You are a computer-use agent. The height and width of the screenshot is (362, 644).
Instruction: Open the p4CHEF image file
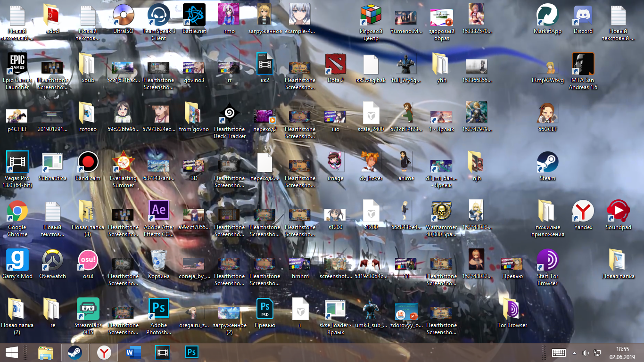tap(17, 115)
